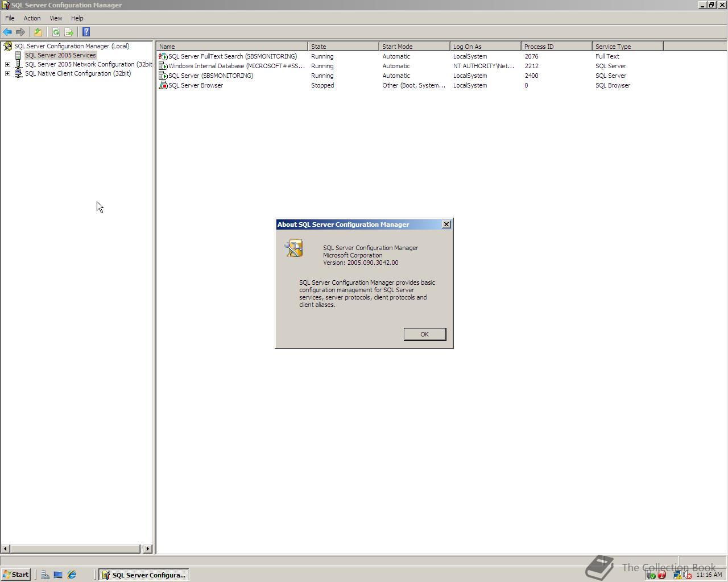This screenshot has height=582, width=728.
Task: Click the SQL Server (SBSMONITORING) service icon
Action: [163, 76]
